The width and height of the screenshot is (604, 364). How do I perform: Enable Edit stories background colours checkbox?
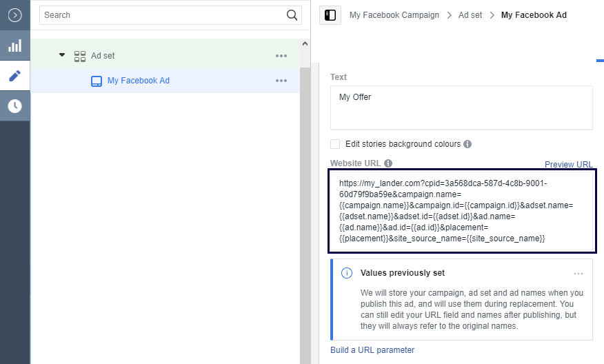coord(335,144)
